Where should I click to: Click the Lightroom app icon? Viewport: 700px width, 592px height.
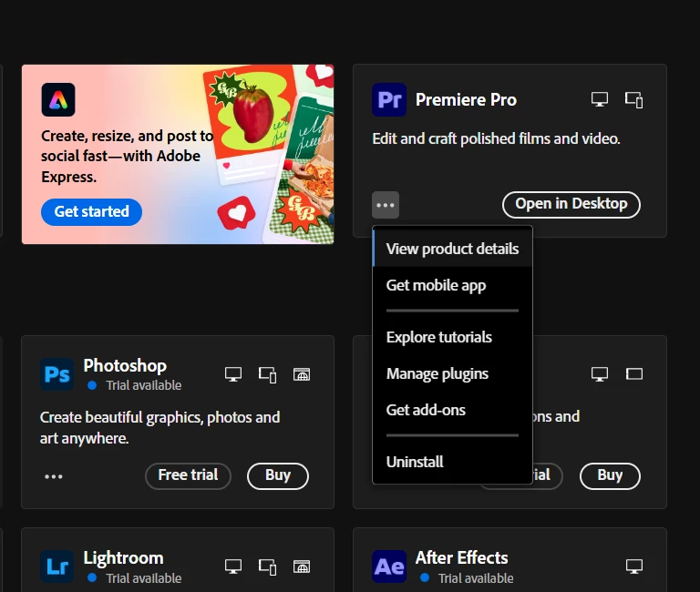coord(57,566)
